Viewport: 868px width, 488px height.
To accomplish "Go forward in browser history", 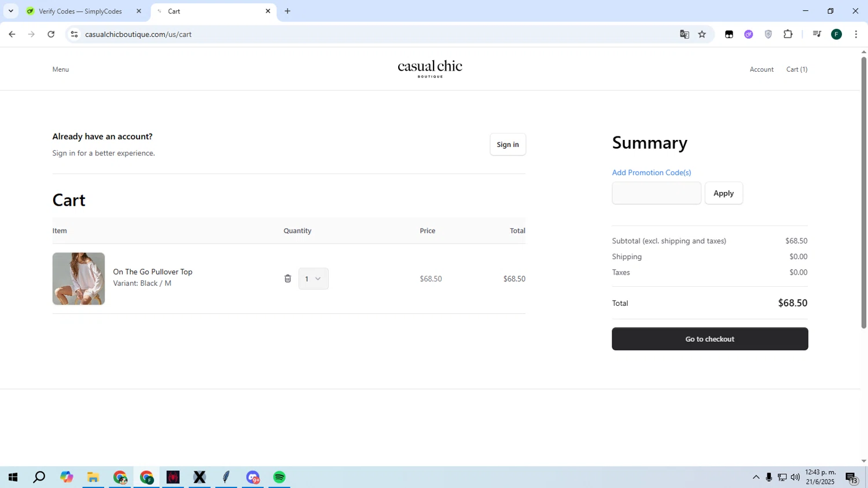I will (31, 34).
